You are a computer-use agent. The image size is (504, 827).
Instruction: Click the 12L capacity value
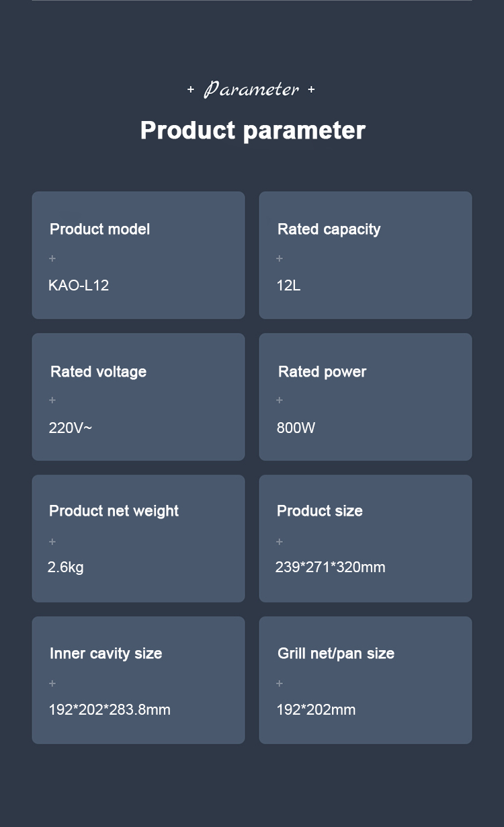click(288, 286)
